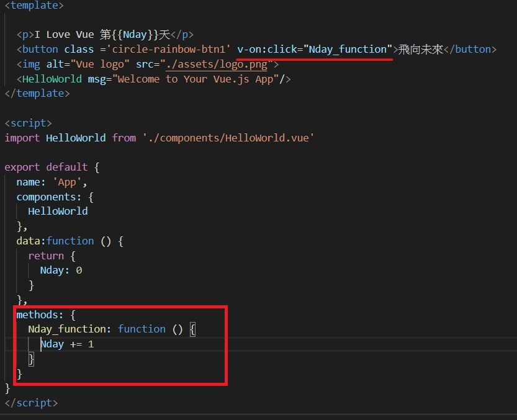Click the src attribute name in the img tag

point(145,65)
